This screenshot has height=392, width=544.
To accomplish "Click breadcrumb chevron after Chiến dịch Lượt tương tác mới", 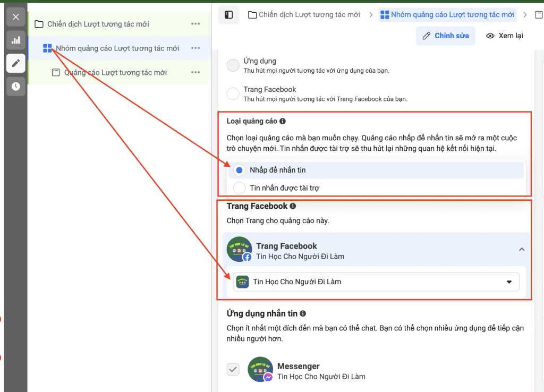I will (371, 14).
